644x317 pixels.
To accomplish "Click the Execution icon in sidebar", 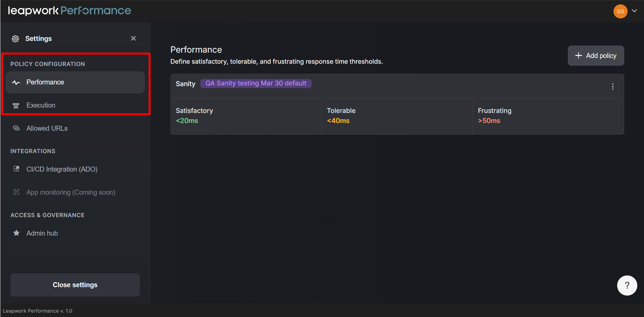I will click(16, 106).
